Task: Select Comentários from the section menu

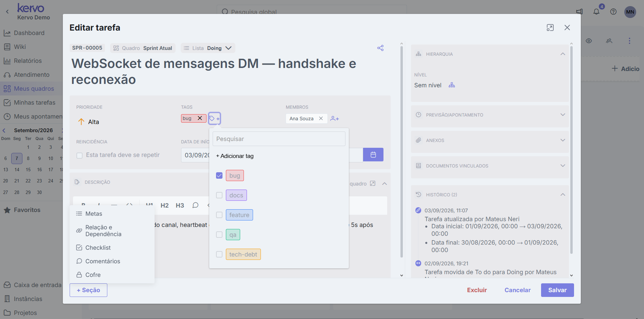Action: [x=112, y=261]
